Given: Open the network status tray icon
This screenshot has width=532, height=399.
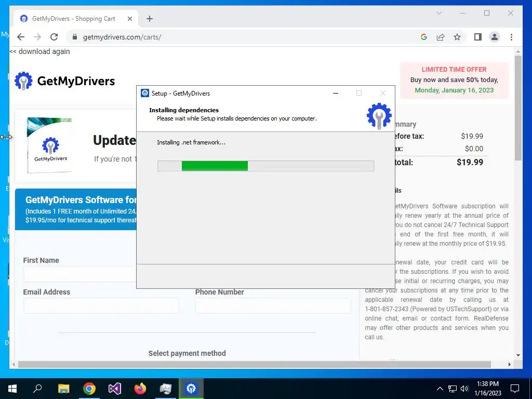Looking at the screenshot, I should point(453,389).
